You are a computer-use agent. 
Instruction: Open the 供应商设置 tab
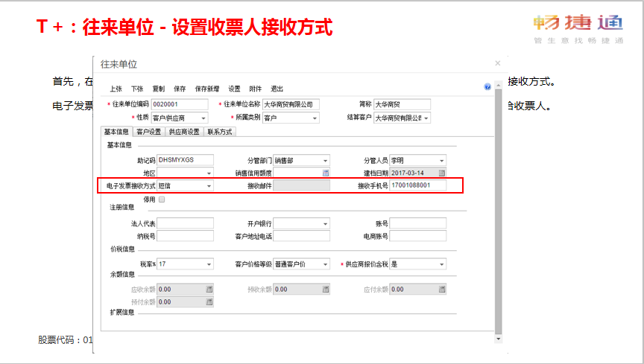pos(184,132)
